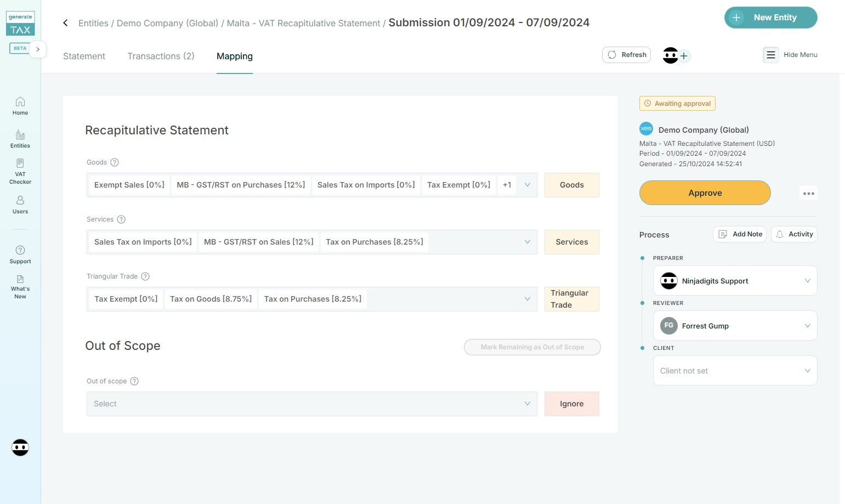Open the Activity log
Image resolution: width=845 pixels, height=504 pixels.
coord(794,234)
